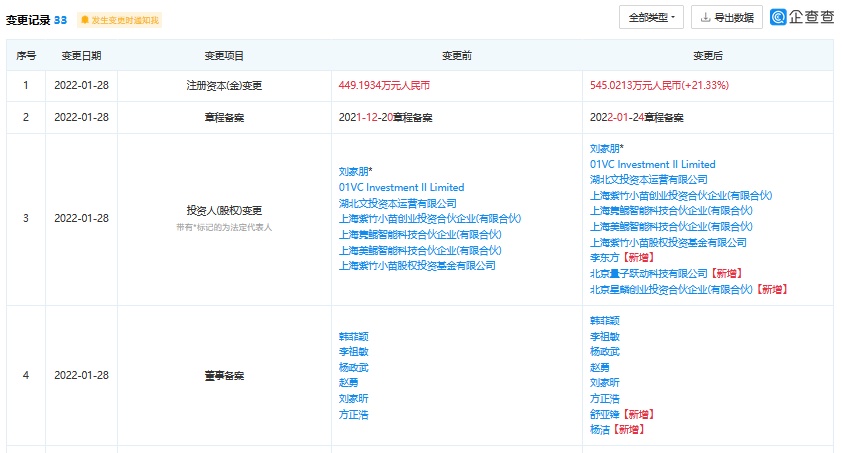The height and width of the screenshot is (453, 842).
Task: Click the 变更项目 column header
Action: tap(224, 56)
